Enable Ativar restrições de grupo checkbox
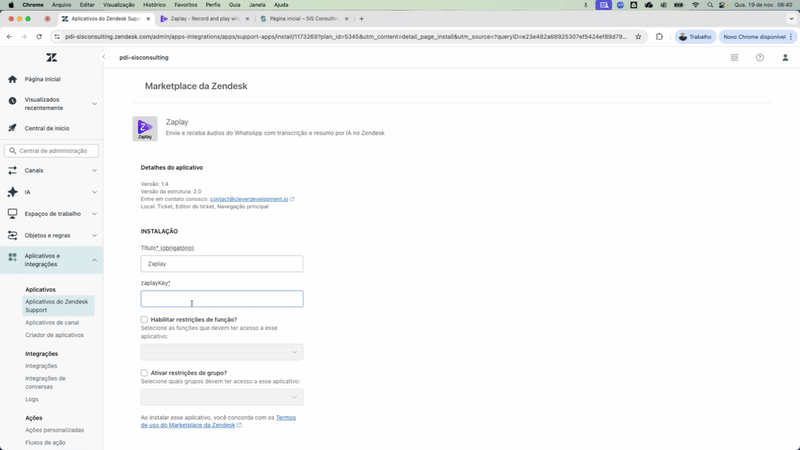This screenshot has height=450, width=800. pyautogui.click(x=145, y=373)
